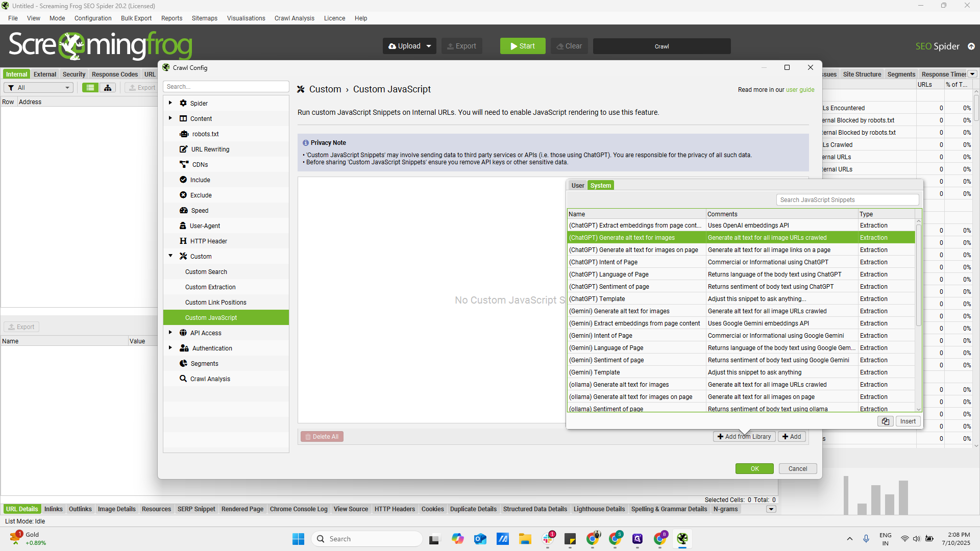Viewport: 980px width, 551px height.
Task: Open the Bulk Export menu
Action: point(136,18)
